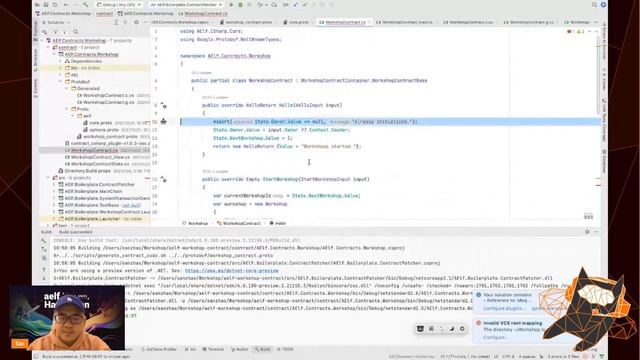Viewport: 640px width, 360px height.
Task: Click the search icon in Solution panel
Action: [76, 31]
